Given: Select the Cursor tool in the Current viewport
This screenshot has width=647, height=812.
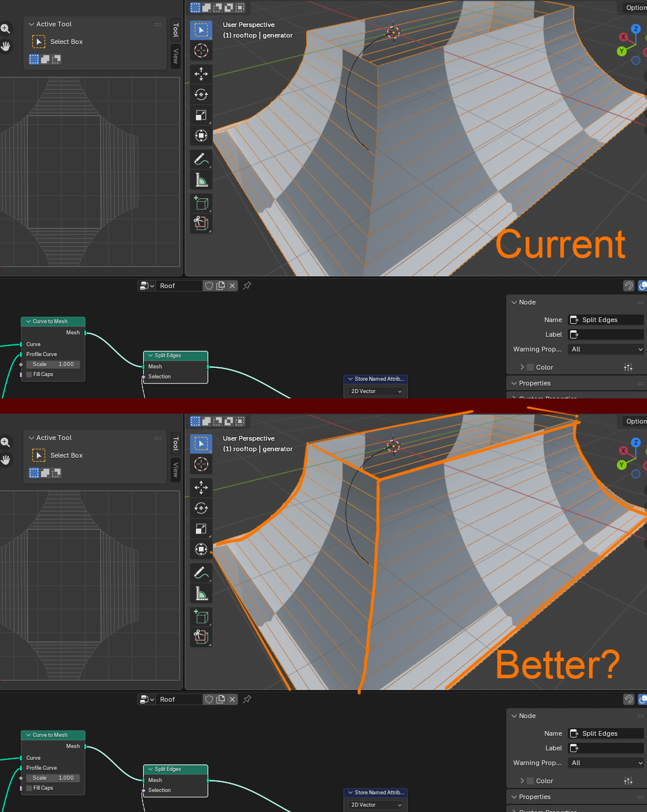Looking at the screenshot, I should [x=201, y=50].
